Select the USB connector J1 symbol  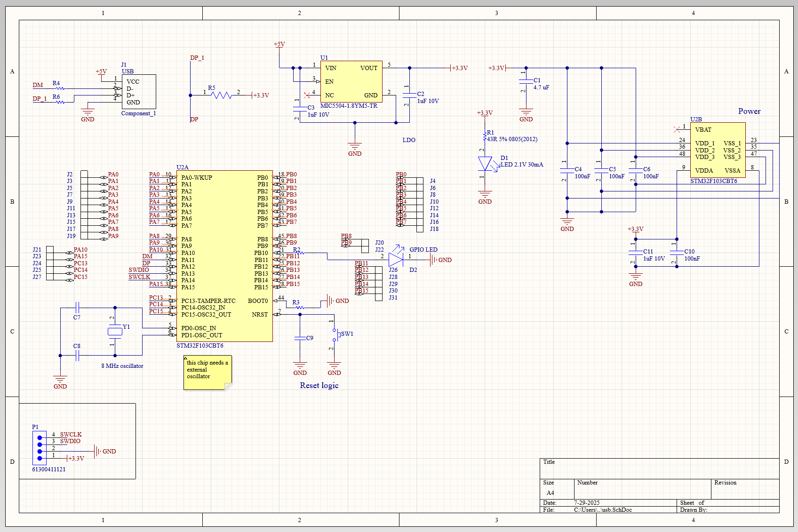[x=139, y=91]
